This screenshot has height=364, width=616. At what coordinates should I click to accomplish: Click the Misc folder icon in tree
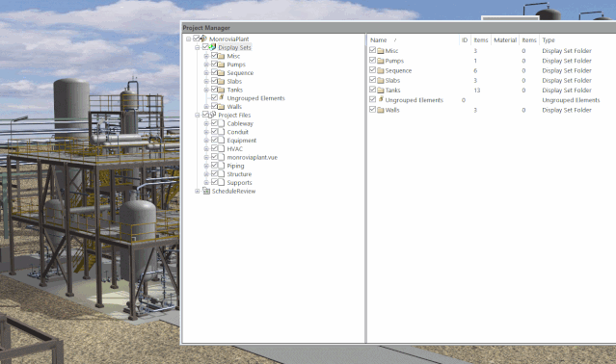click(x=221, y=56)
